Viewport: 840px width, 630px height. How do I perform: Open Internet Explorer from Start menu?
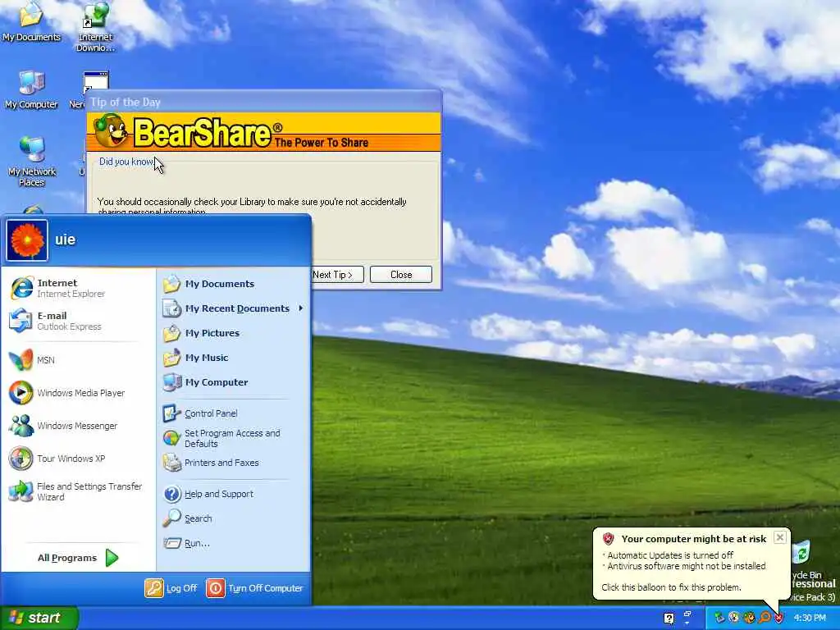[78, 288]
